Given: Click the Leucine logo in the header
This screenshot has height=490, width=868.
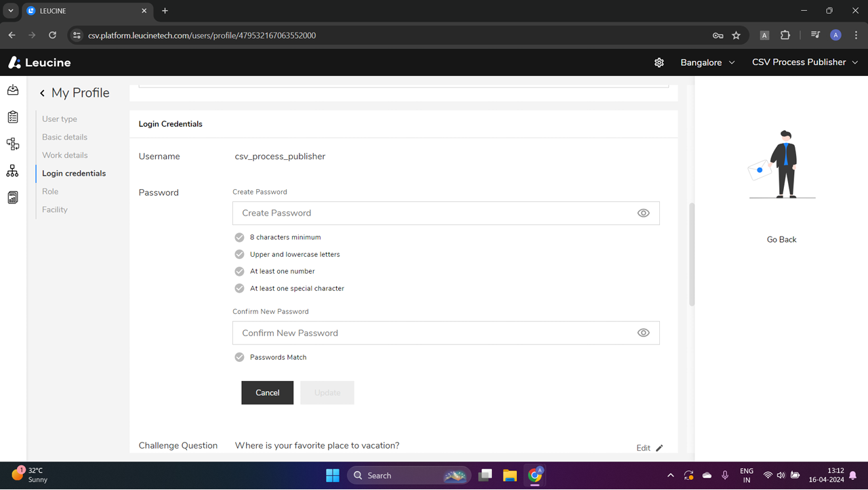Looking at the screenshot, I should pos(39,62).
